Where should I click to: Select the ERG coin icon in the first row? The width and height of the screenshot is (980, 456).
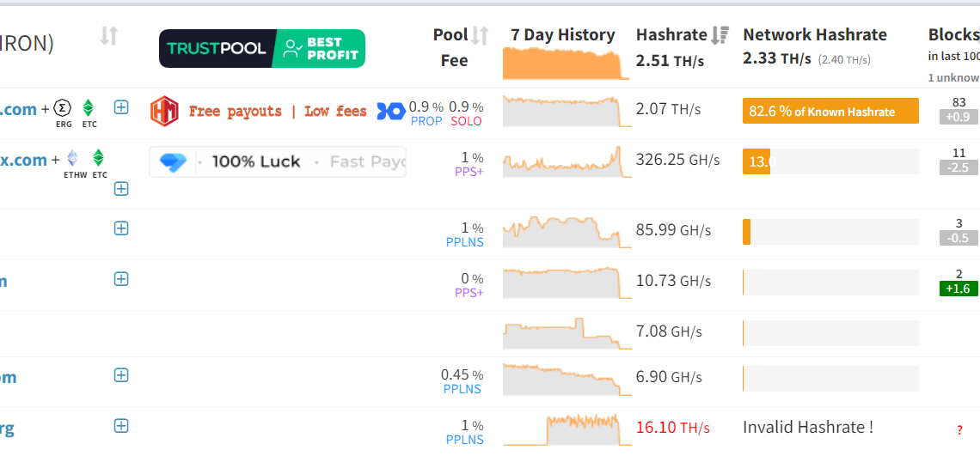pos(63,108)
